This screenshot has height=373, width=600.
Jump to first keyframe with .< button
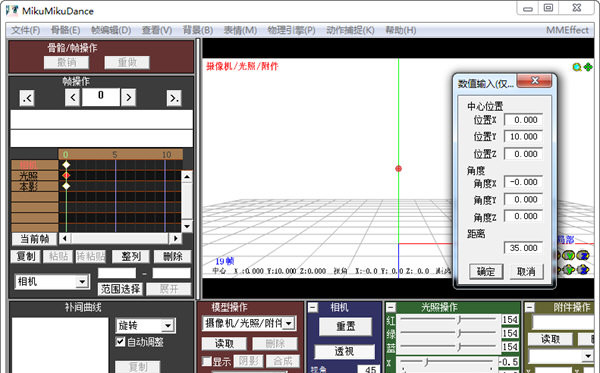click(27, 98)
